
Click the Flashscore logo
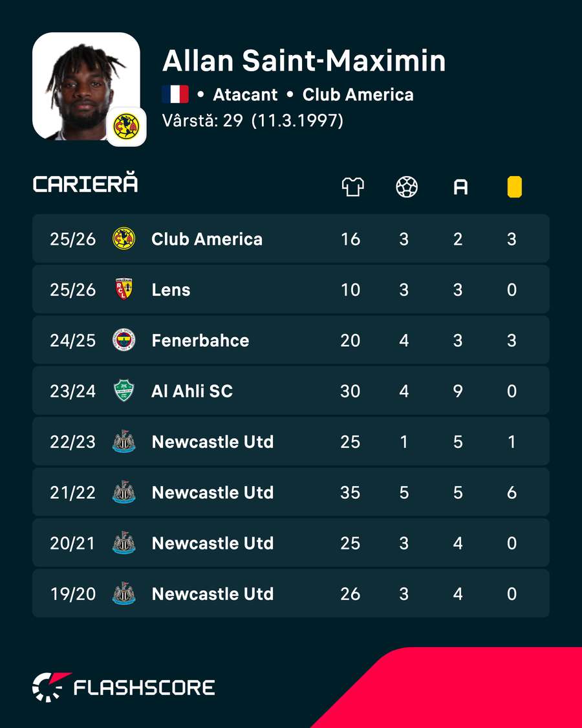pyautogui.click(x=124, y=687)
